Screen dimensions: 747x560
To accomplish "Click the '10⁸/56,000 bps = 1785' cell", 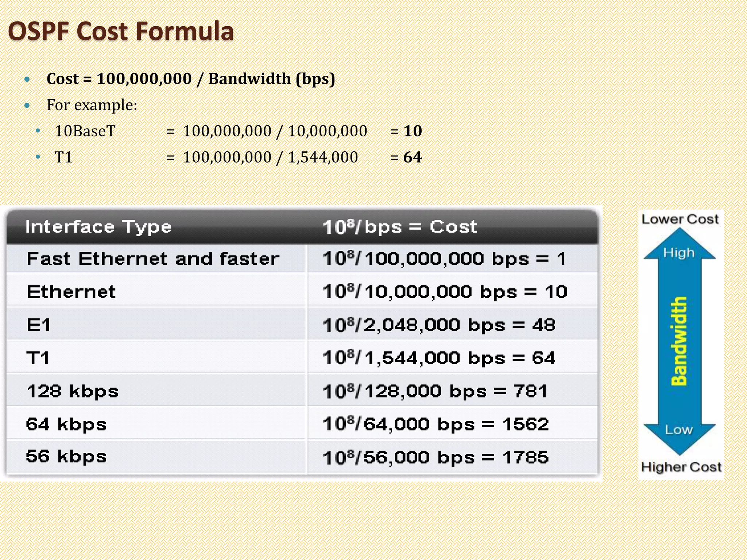I will (x=436, y=457).
